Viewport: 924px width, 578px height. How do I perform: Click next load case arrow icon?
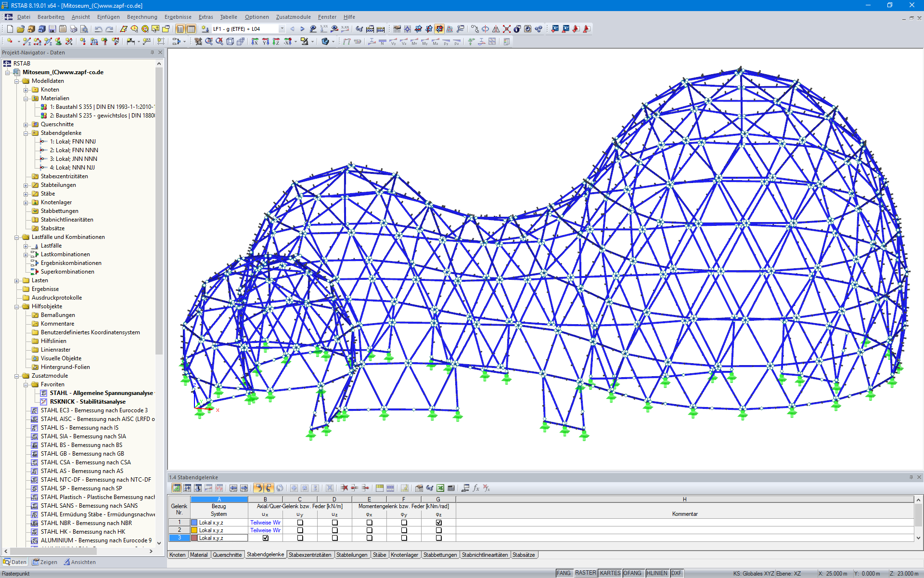click(x=302, y=29)
